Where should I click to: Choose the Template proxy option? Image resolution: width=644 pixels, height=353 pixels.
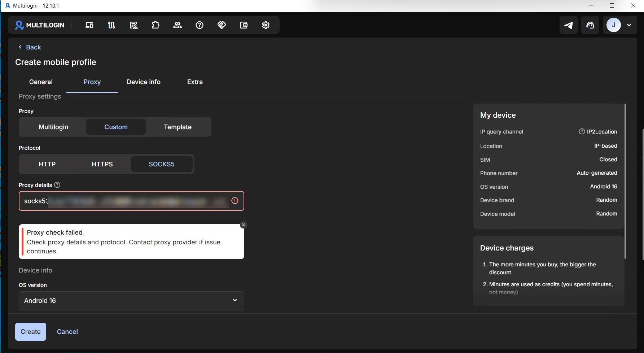(x=178, y=127)
